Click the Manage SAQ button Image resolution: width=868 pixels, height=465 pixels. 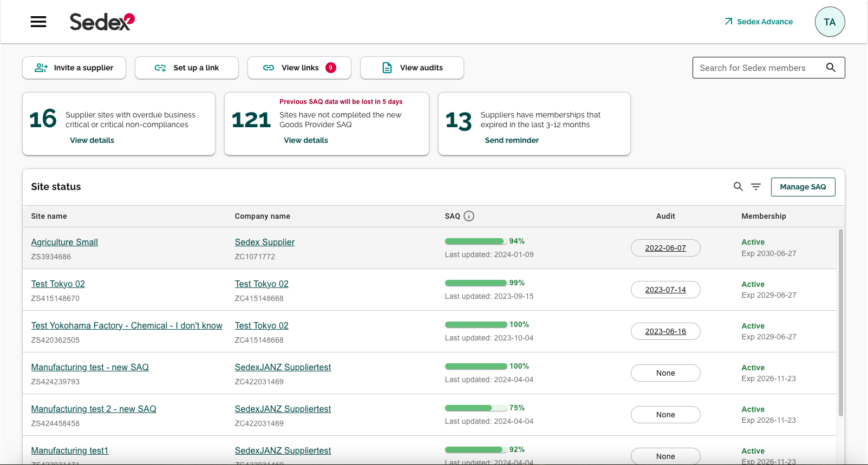(803, 187)
